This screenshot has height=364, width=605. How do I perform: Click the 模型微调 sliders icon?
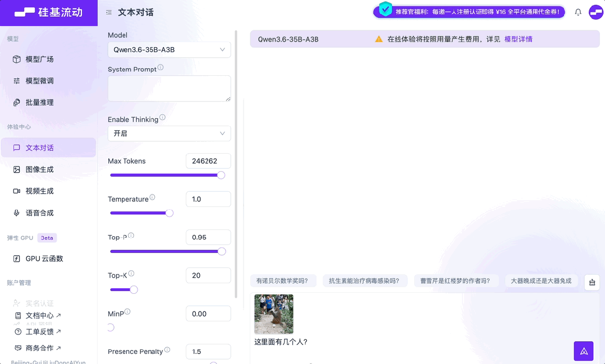click(x=17, y=81)
